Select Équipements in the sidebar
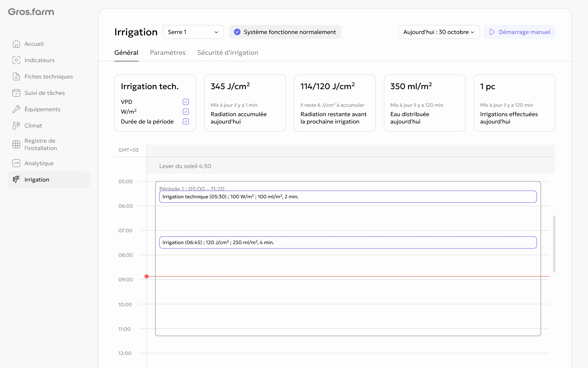Image resolution: width=588 pixels, height=368 pixels. [x=49, y=109]
